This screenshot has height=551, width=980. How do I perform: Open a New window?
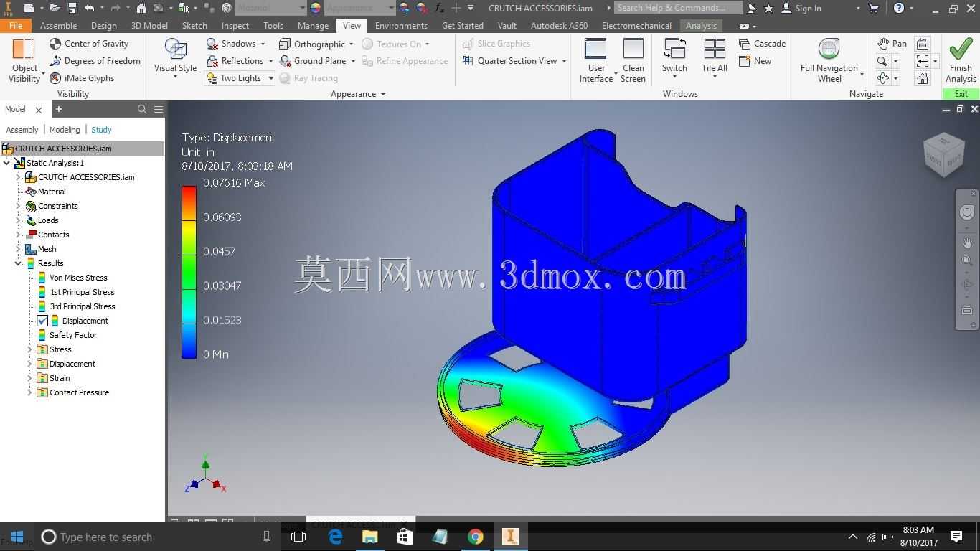tap(755, 61)
